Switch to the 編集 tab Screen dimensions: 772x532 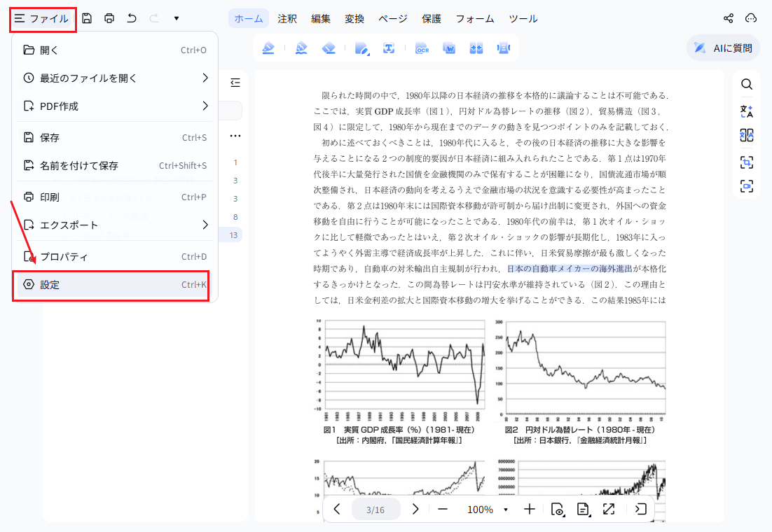tap(321, 19)
